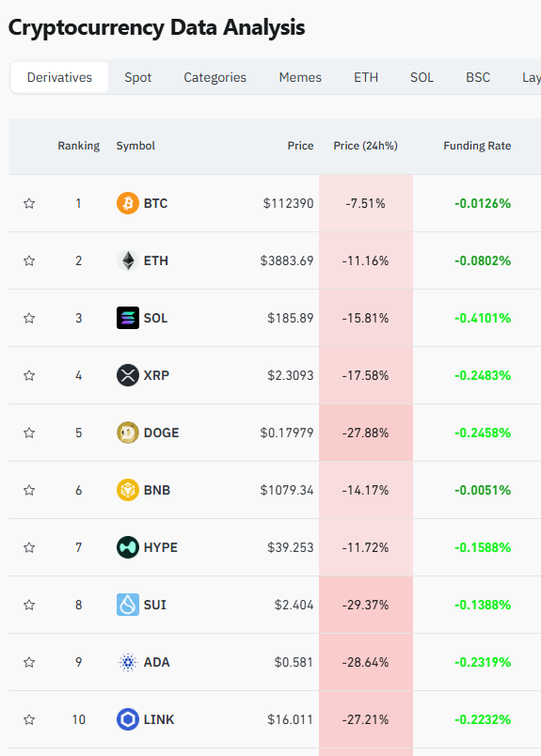Click the Cryptocurrency Data Analysis heading
The height and width of the screenshot is (756, 541).
(156, 27)
